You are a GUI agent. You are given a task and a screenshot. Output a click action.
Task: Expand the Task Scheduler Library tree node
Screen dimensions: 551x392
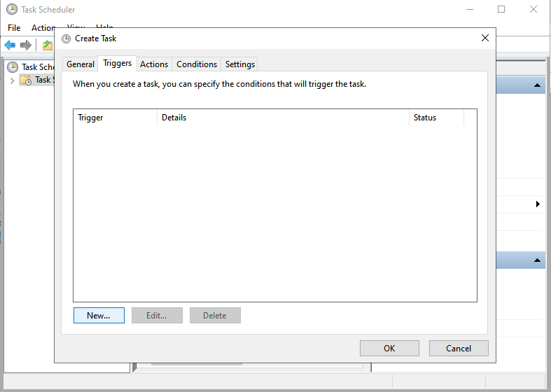(x=12, y=80)
